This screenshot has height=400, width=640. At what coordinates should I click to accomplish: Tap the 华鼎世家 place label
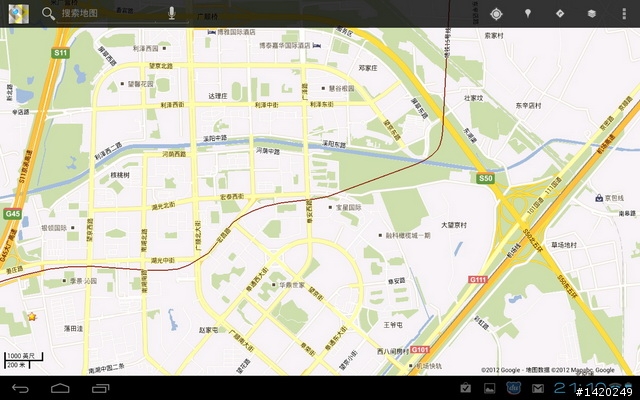click(x=292, y=284)
